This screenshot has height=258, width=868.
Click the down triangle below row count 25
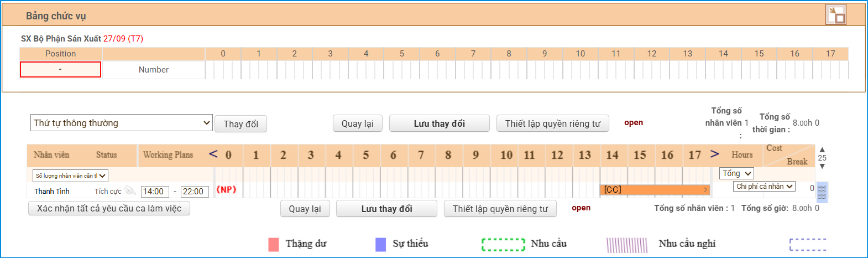click(822, 166)
